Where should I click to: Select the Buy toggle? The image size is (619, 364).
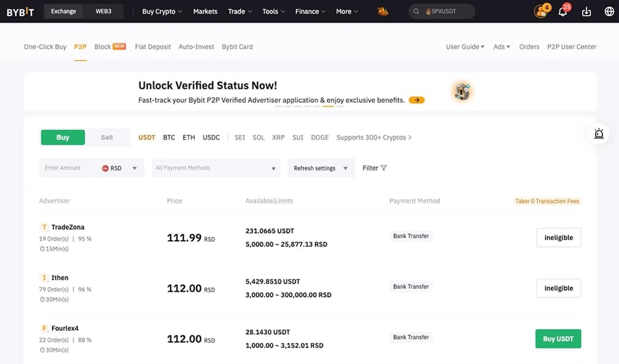tap(63, 137)
